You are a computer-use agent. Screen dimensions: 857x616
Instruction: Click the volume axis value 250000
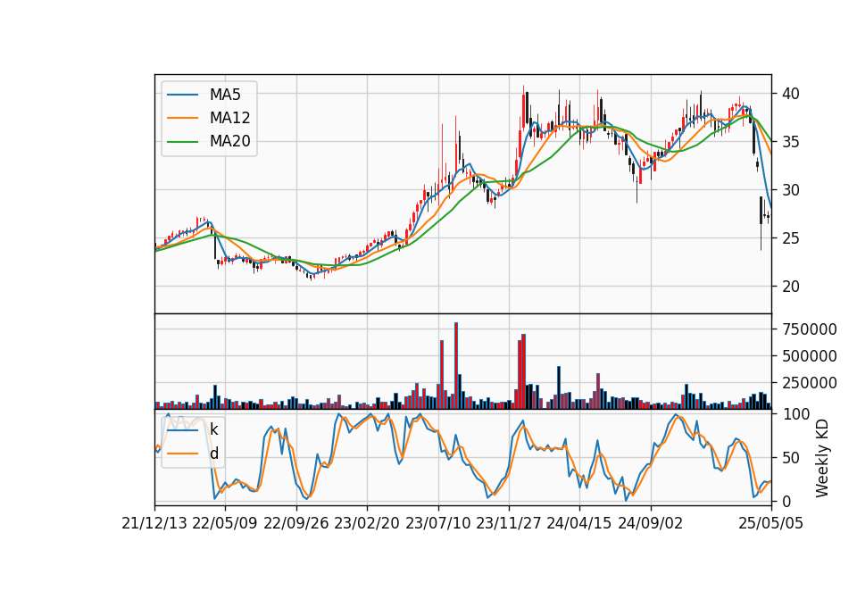[809, 383]
